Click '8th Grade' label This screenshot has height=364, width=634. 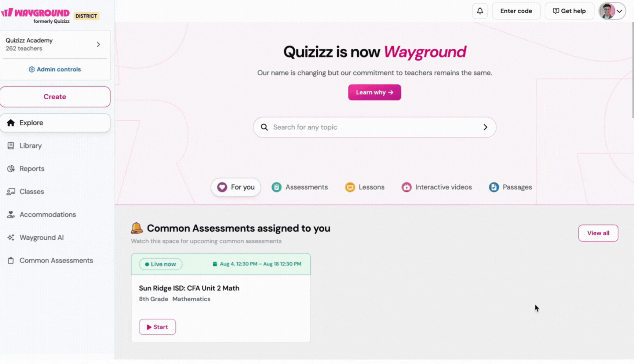click(x=153, y=299)
